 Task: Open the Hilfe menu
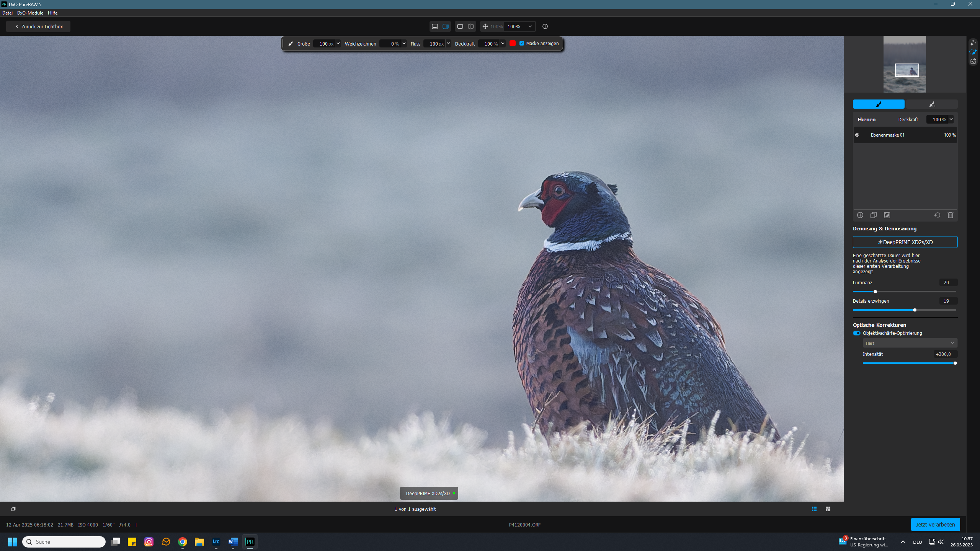pyautogui.click(x=53, y=13)
